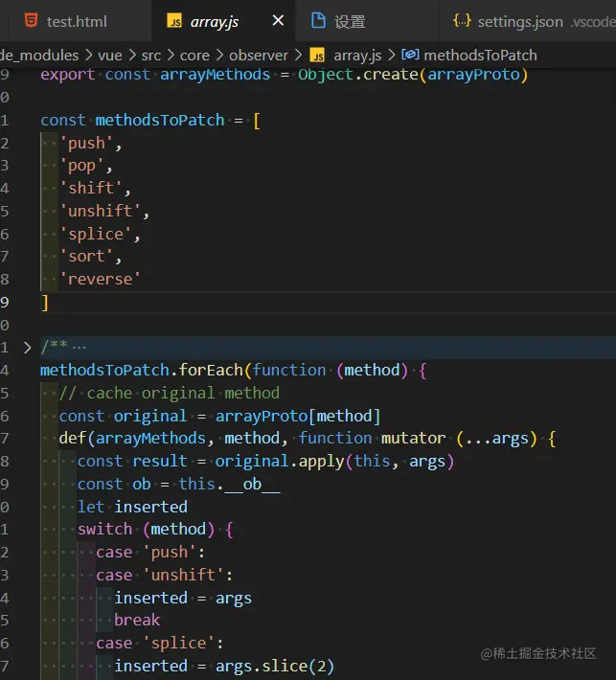This screenshot has height=680, width=616.
Task: Click the chevron between src and core
Action: 171,56
